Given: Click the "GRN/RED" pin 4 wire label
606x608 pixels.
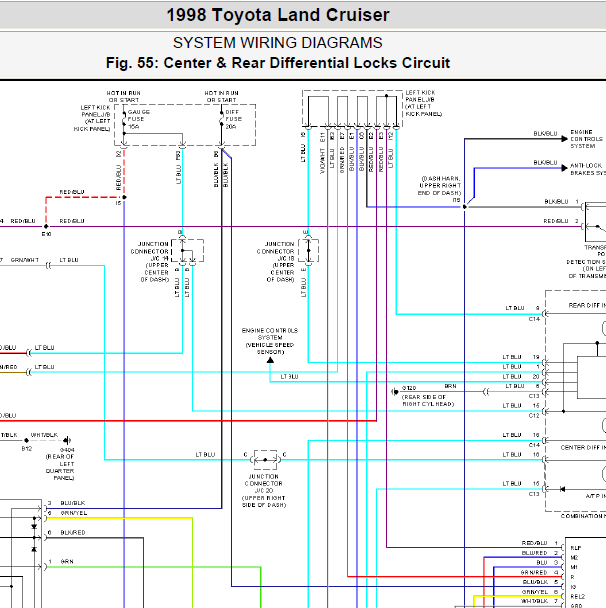Looking at the screenshot, I should tap(534, 572).
